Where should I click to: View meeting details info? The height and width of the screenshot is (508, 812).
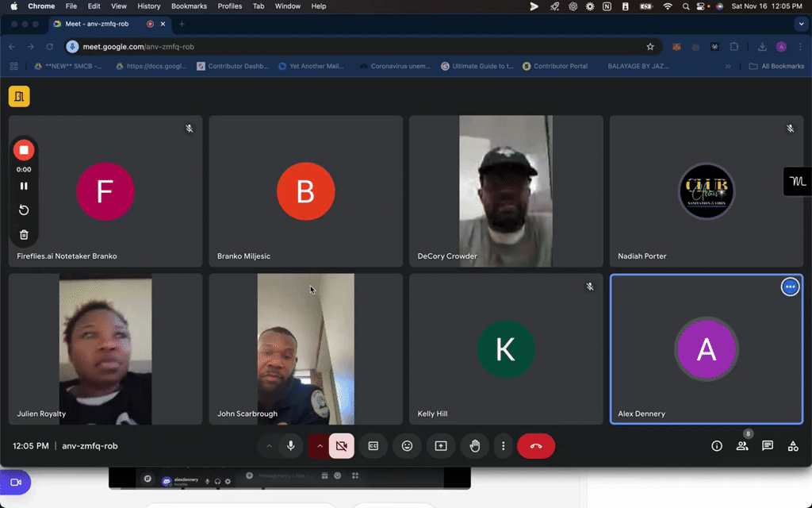(716, 446)
